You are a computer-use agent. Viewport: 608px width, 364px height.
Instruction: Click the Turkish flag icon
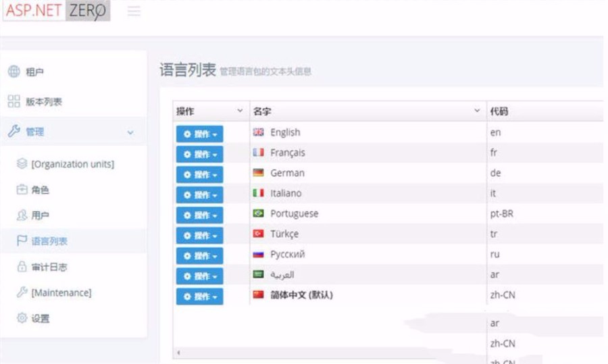click(258, 234)
